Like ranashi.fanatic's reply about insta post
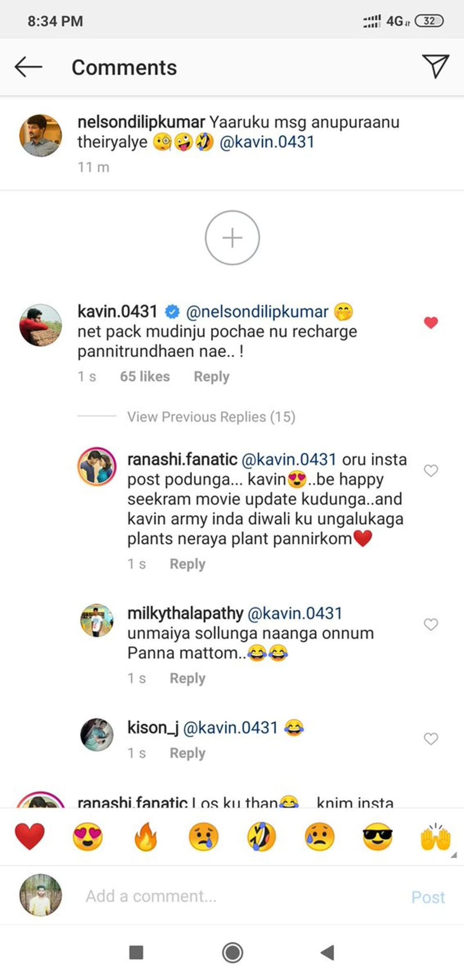This screenshot has width=464, height=980. (431, 471)
